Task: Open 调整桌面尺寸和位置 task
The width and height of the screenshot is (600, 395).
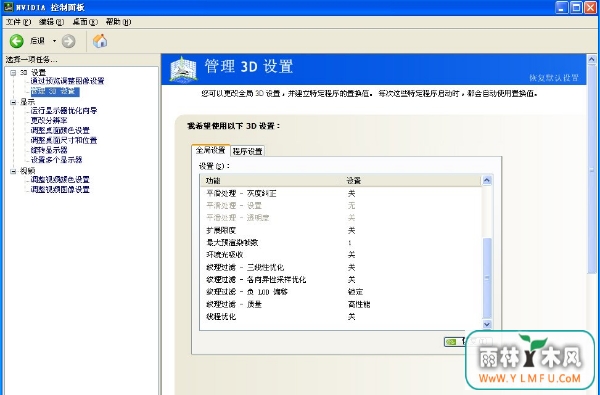Action: point(64,140)
